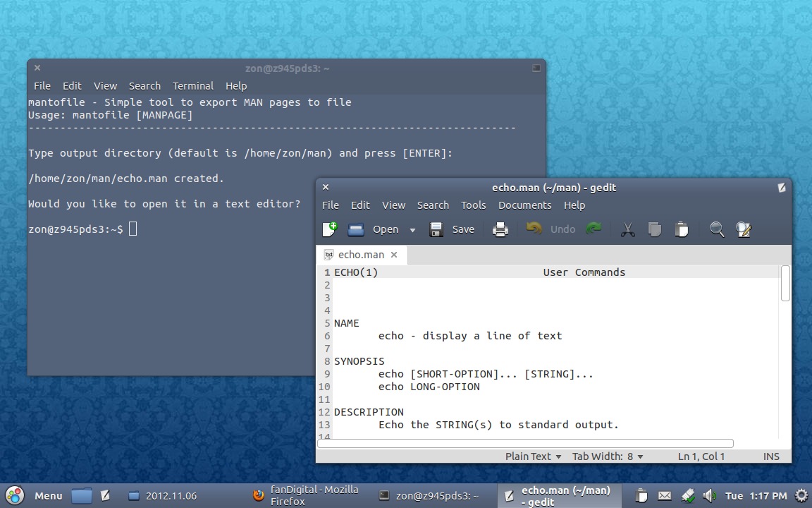
Task: Open gedit Search menu
Action: pyautogui.click(x=433, y=205)
